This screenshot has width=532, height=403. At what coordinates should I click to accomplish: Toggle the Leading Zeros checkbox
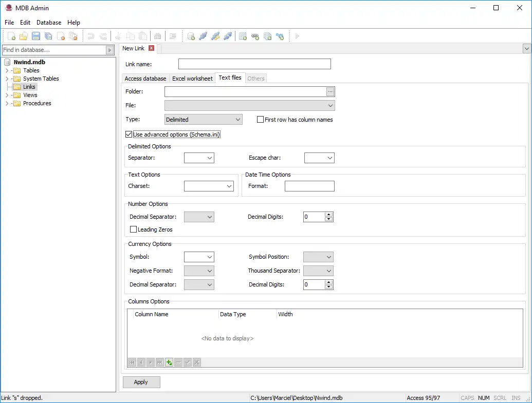(134, 229)
